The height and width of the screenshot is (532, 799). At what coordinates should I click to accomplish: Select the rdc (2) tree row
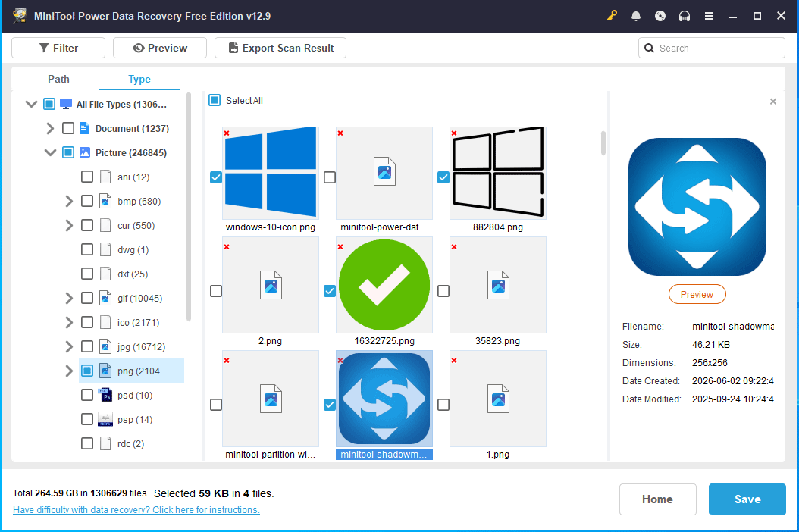130,444
